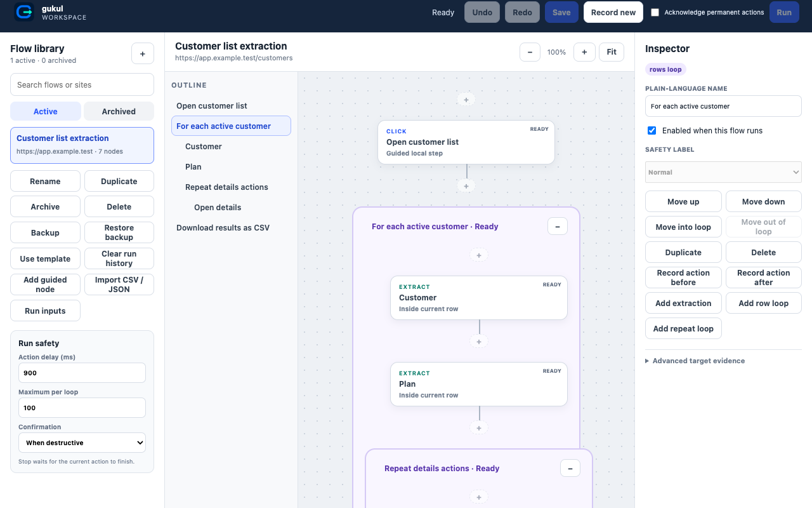
Task: Zoom in the canvas with the plus button
Action: [584, 52]
